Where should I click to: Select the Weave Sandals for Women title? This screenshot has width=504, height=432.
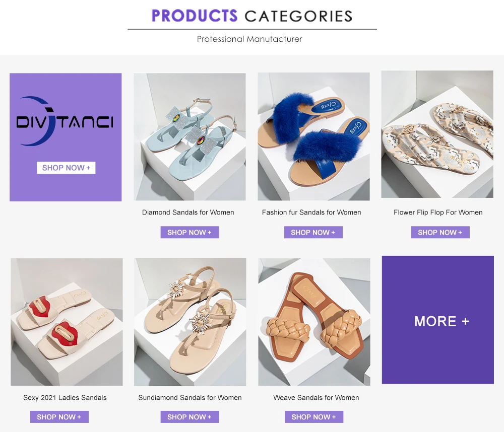click(x=317, y=398)
